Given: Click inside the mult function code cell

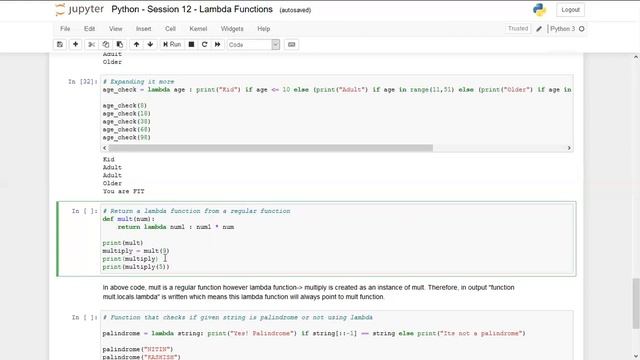Looking at the screenshot, I should coord(338,239).
